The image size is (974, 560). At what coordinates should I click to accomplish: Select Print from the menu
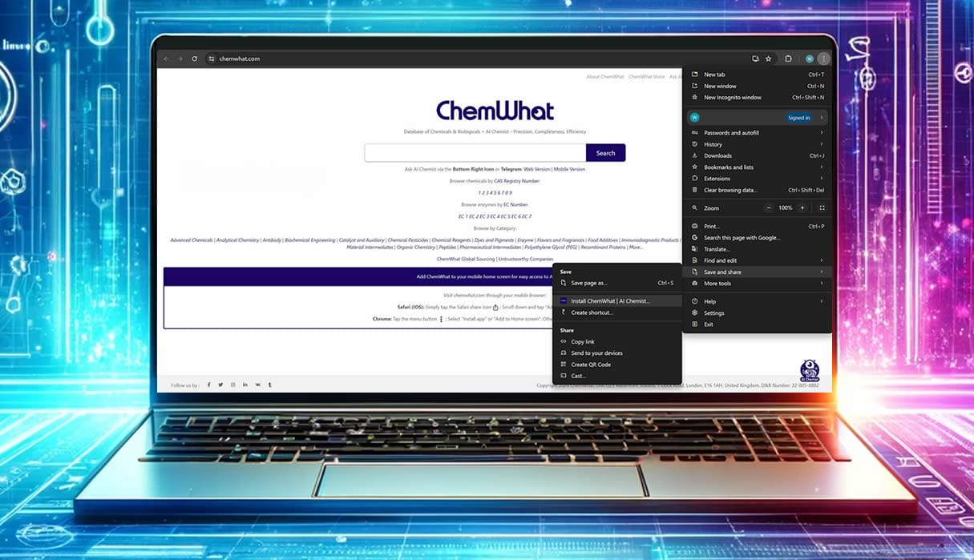(757, 227)
